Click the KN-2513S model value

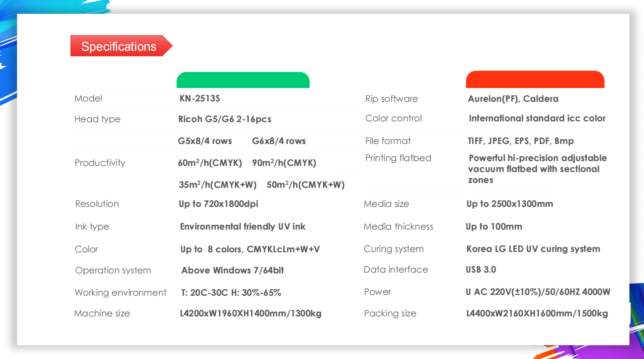click(x=200, y=99)
